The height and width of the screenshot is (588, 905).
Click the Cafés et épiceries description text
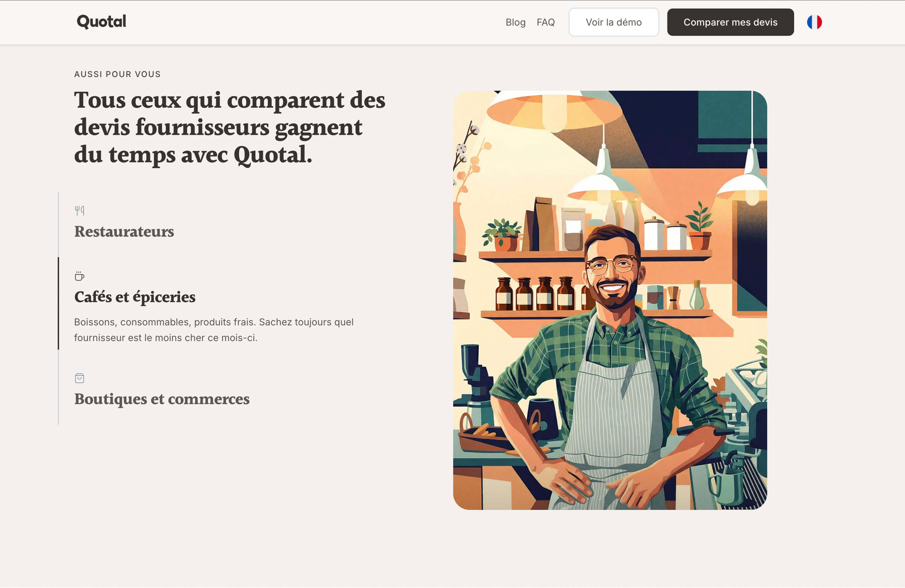click(214, 330)
